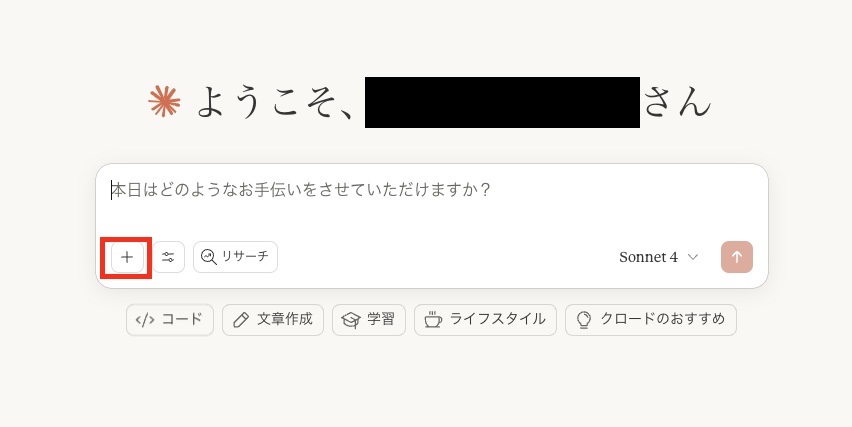
Task: Click the pencil icon for writing
Action: click(x=241, y=320)
